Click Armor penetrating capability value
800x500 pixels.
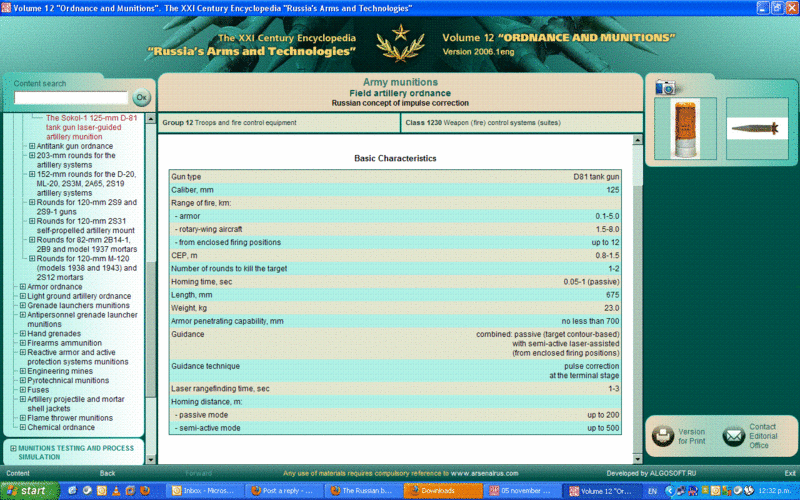point(590,321)
